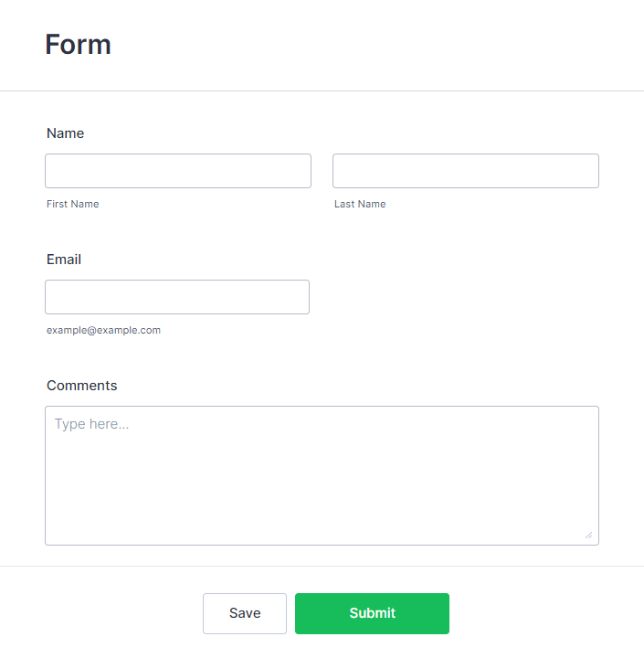Click the Last Name sublabel text
Screen dimensions: 644x658
[360, 204]
